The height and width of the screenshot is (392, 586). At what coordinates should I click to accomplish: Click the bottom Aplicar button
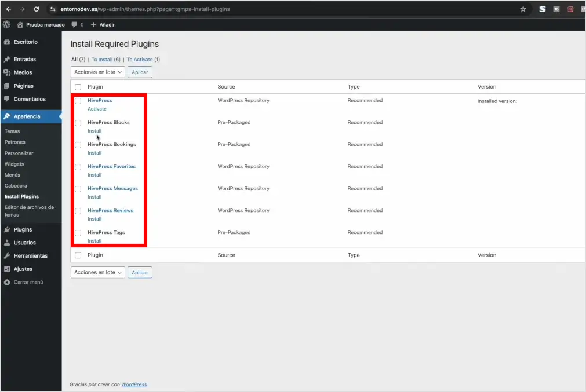(140, 273)
